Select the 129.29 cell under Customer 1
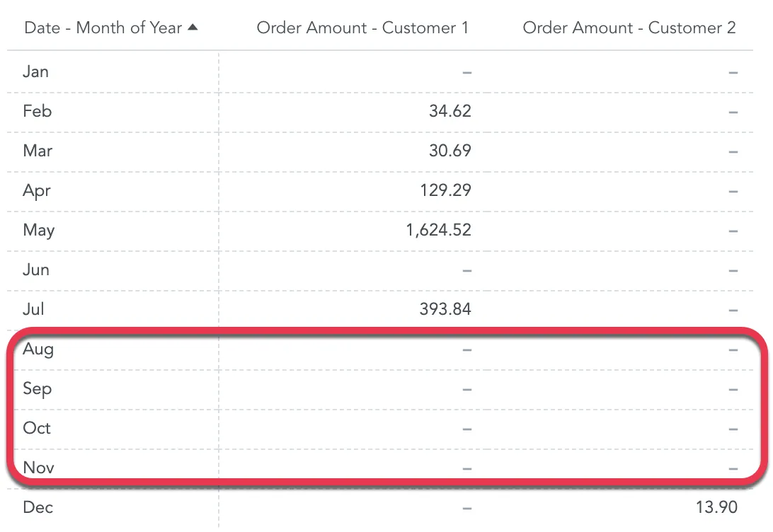Screen dimensions: 773x532 tap(446, 190)
